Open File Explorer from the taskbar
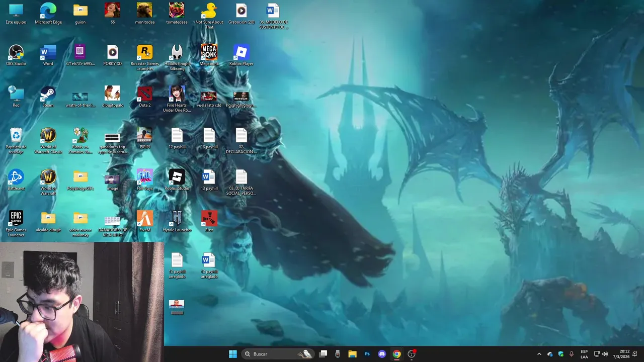This screenshot has height=362, width=644. 352,354
